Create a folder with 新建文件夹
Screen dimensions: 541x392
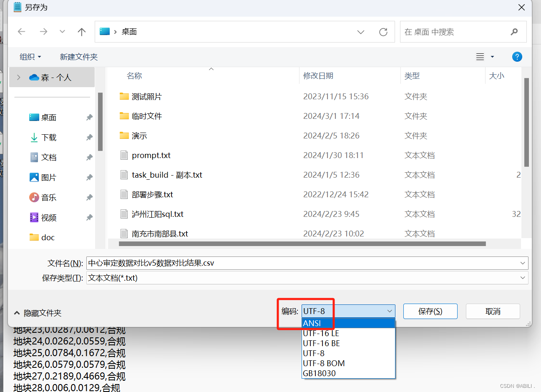(x=78, y=57)
